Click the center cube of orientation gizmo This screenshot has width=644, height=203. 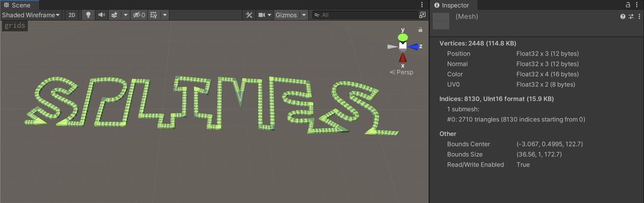click(x=402, y=47)
